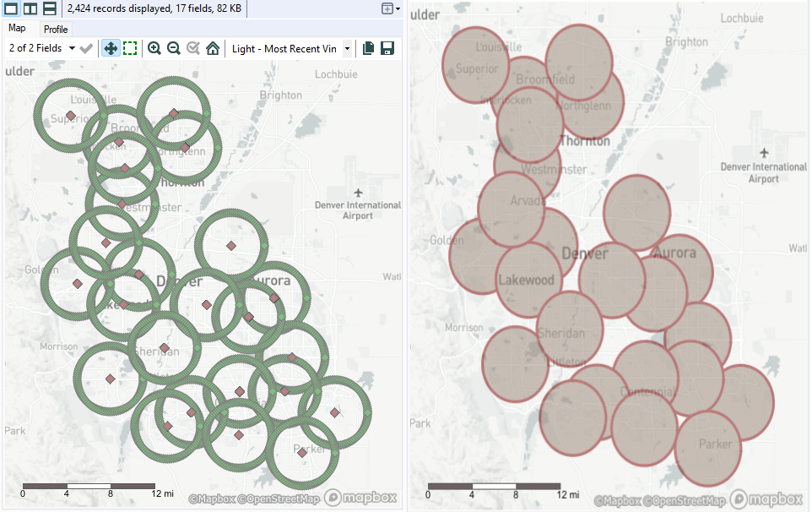Click the Thornton label on right map
This screenshot has height=512, width=812.
(x=585, y=141)
